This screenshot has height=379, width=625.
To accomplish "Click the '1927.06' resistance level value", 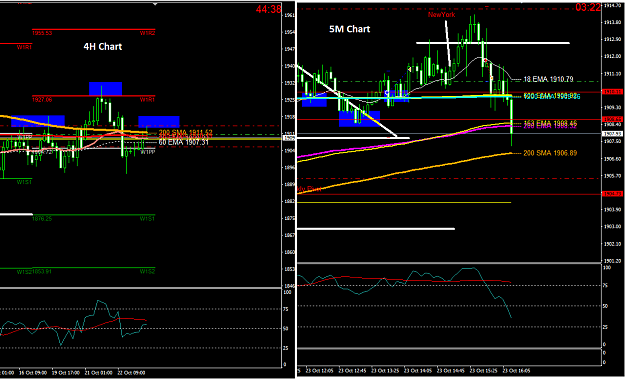I will (x=42, y=99).
